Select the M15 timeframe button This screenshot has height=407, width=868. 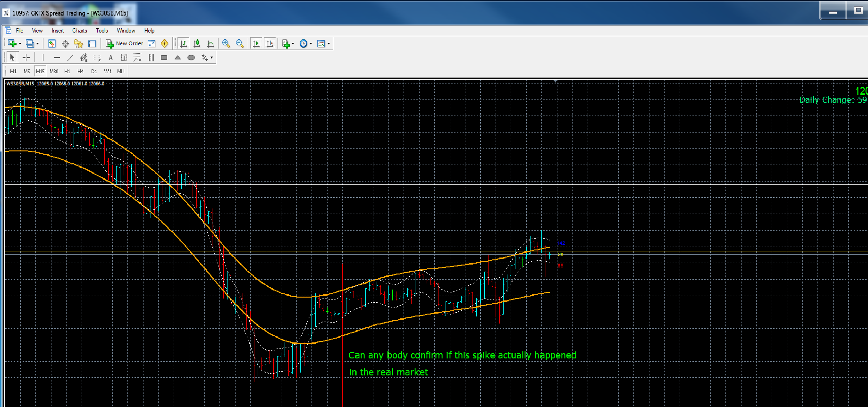click(x=40, y=71)
